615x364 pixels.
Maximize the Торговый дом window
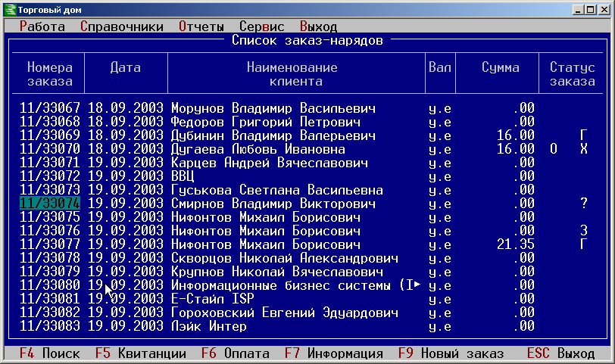coord(589,9)
